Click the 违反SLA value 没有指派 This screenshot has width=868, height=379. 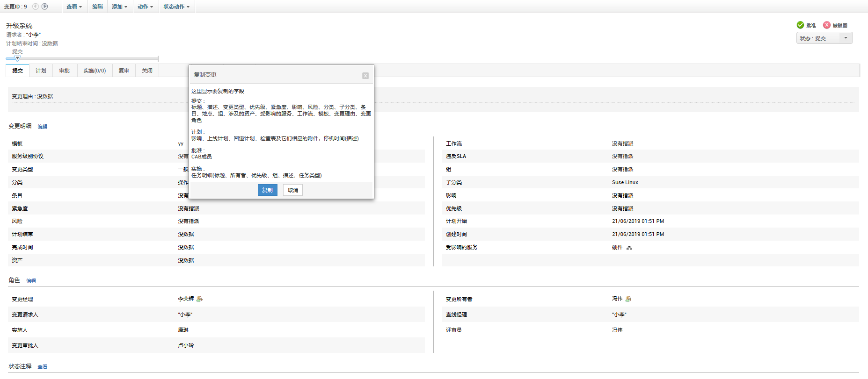click(x=623, y=157)
